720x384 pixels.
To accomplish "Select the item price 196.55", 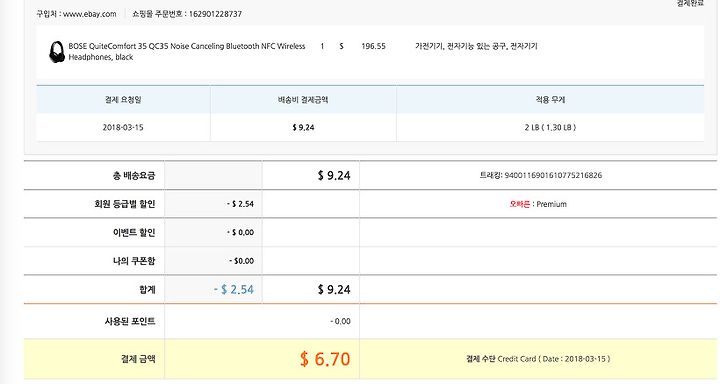I will click(x=373, y=46).
